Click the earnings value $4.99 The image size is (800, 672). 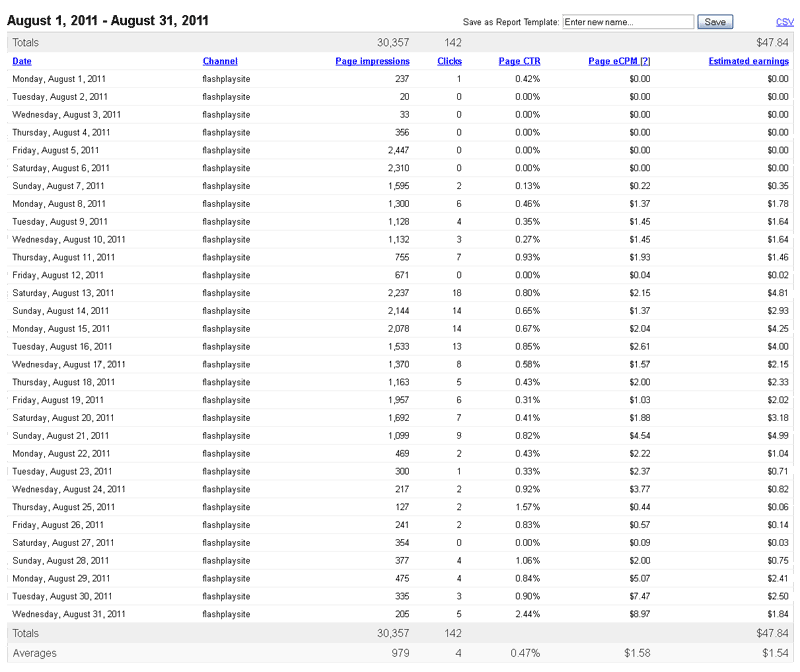(778, 436)
